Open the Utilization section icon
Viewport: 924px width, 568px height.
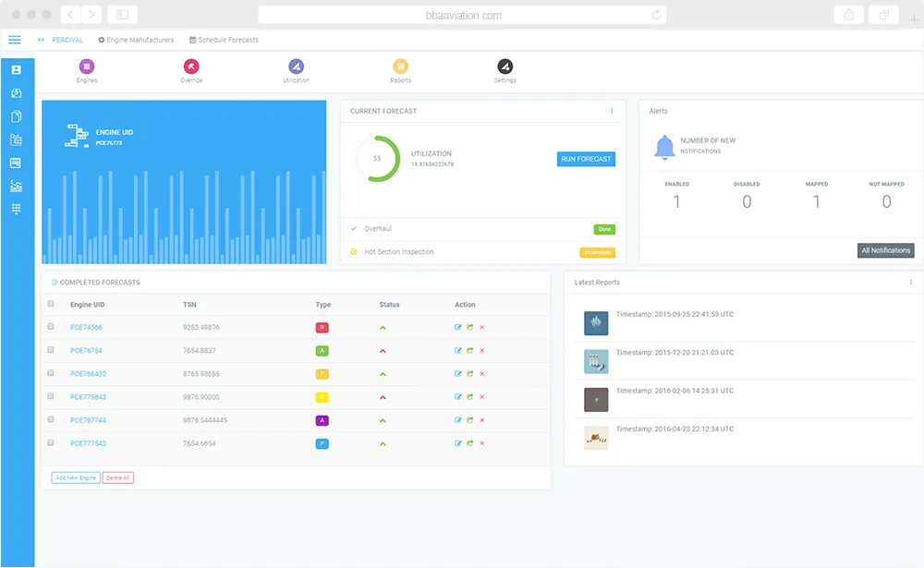point(296,66)
